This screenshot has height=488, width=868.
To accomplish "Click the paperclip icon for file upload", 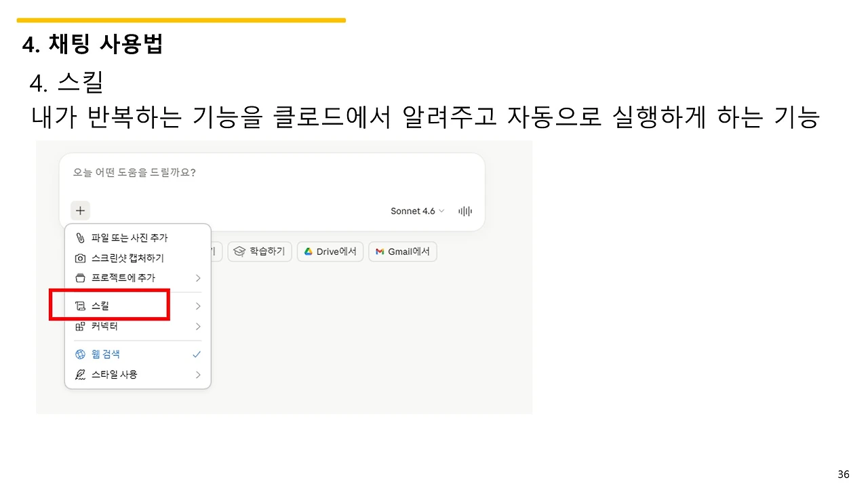I will point(80,238).
